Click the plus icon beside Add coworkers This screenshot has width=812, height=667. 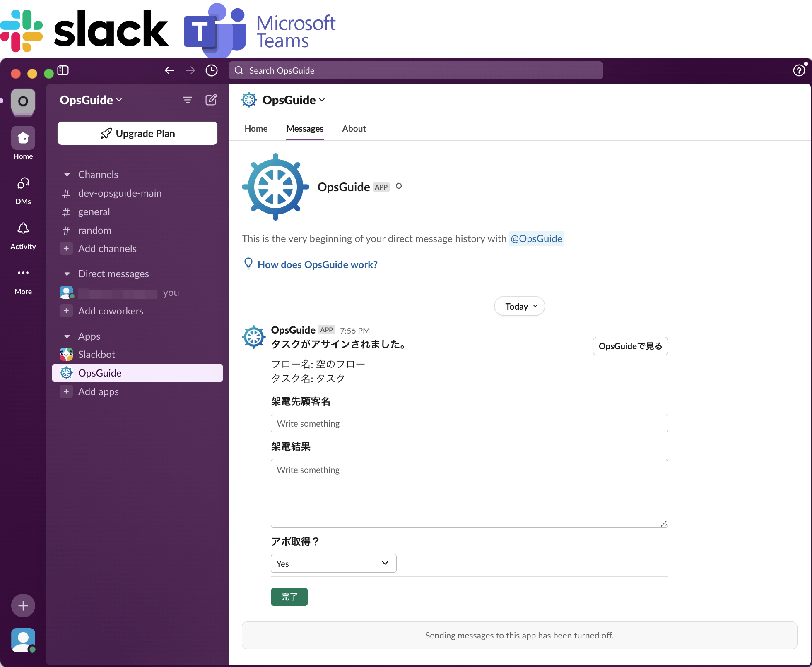(x=66, y=311)
